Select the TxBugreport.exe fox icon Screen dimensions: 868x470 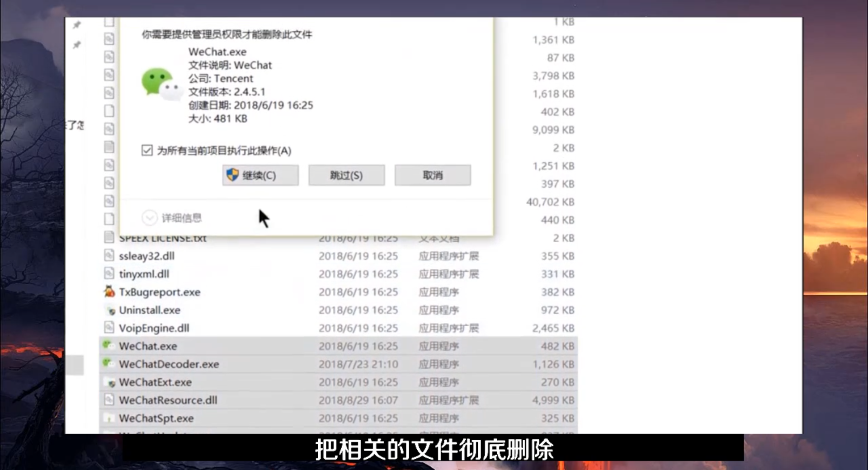tap(108, 292)
